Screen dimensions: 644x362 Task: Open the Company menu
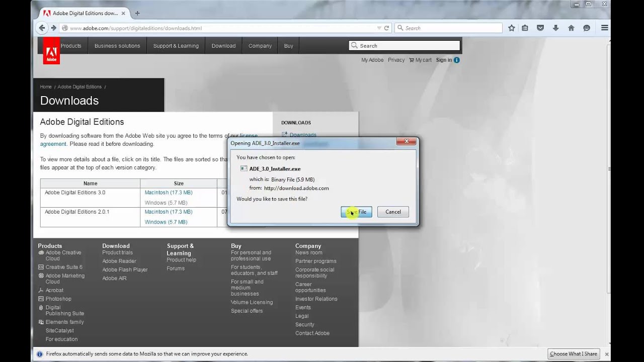tap(260, 46)
